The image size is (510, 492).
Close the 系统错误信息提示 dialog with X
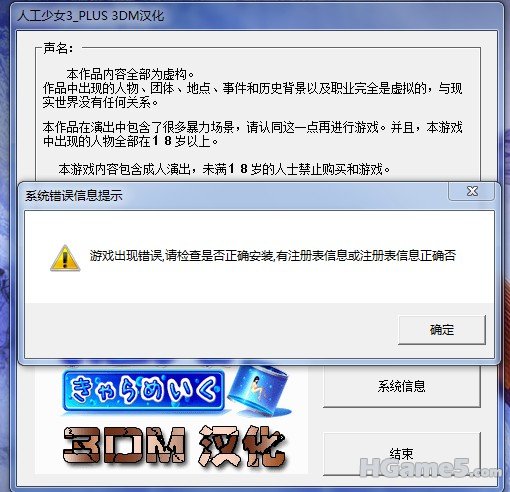tap(472, 191)
